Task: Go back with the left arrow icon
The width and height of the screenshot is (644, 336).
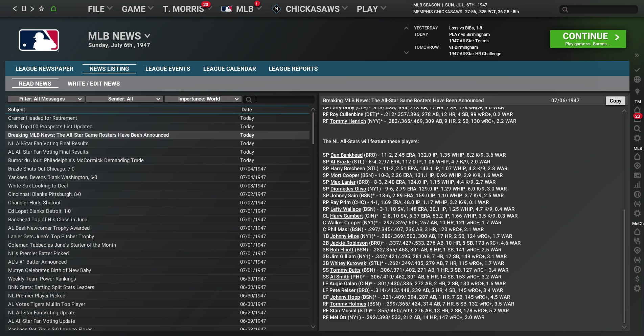Action: click(x=15, y=9)
